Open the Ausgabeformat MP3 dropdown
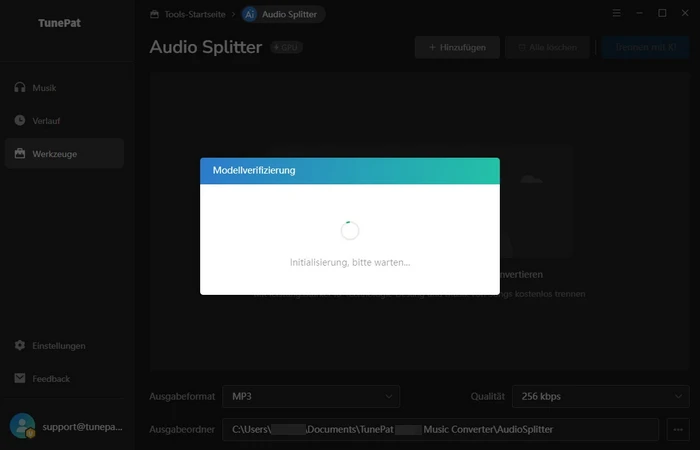Viewport: 700px width, 450px height. click(311, 396)
